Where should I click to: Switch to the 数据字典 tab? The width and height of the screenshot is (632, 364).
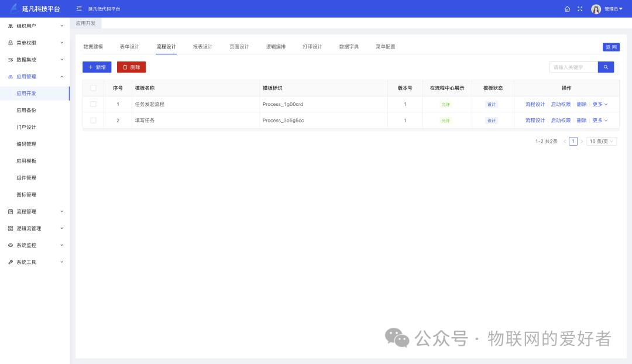(349, 47)
